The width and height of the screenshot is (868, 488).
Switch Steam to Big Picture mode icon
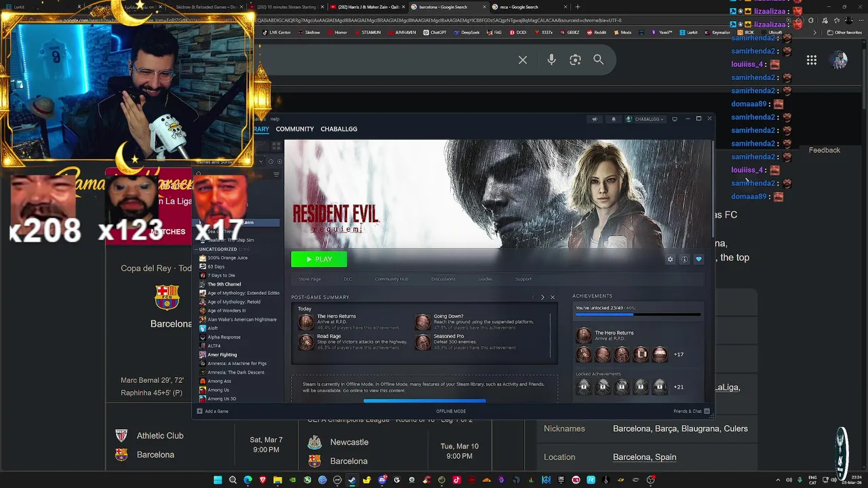pos(674,119)
